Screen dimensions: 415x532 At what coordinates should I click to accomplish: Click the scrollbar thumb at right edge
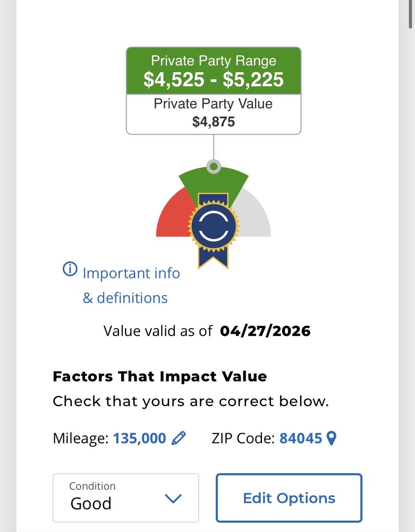(411, 13)
